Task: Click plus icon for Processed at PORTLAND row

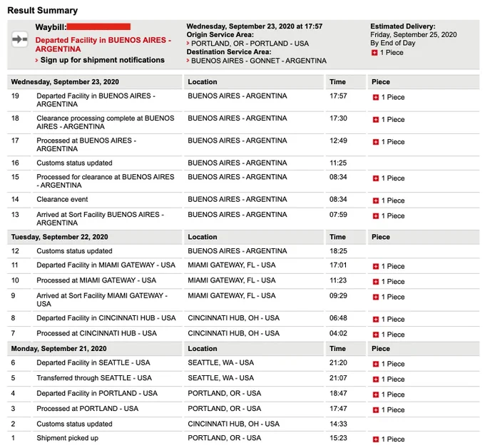Action: coord(375,410)
